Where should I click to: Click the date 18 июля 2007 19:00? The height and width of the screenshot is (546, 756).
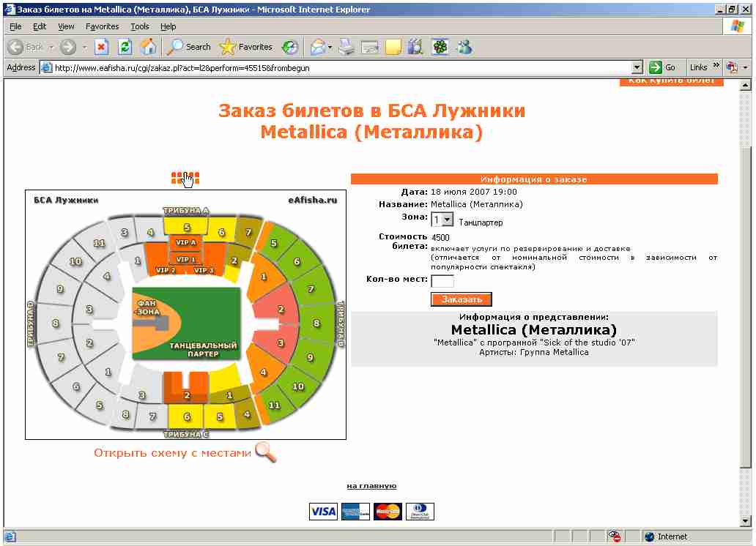[x=473, y=192]
